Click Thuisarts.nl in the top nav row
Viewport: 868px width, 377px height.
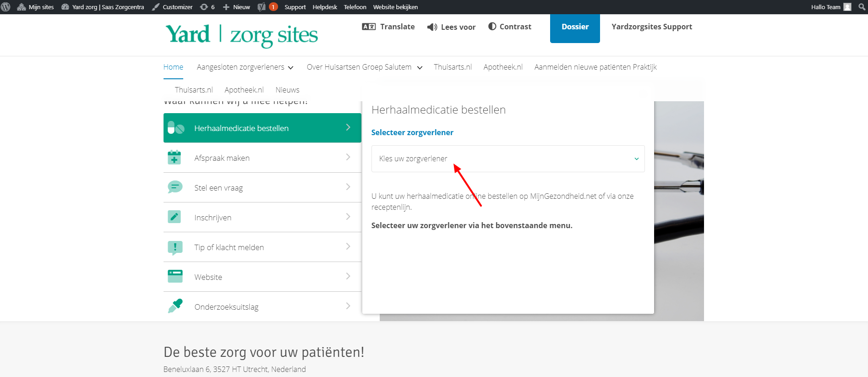pos(453,67)
